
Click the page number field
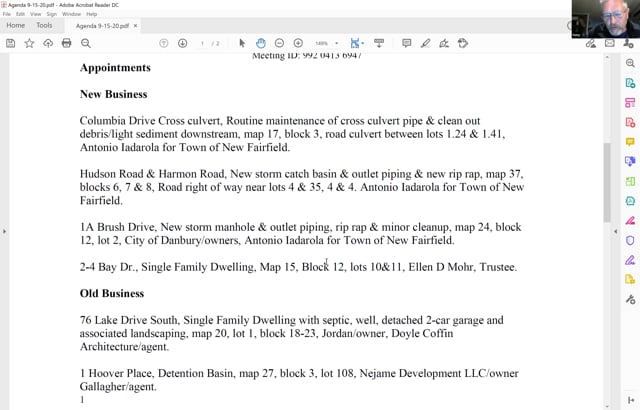pos(202,43)
